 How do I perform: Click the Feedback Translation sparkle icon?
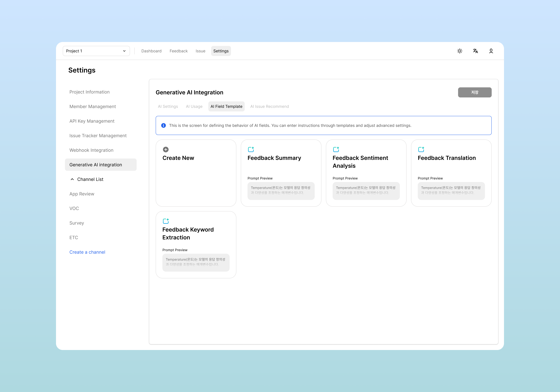421,149
